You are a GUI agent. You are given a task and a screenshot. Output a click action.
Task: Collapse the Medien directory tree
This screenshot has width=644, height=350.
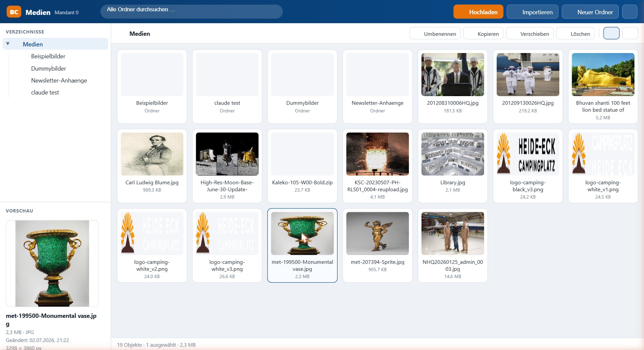point(8,44)
